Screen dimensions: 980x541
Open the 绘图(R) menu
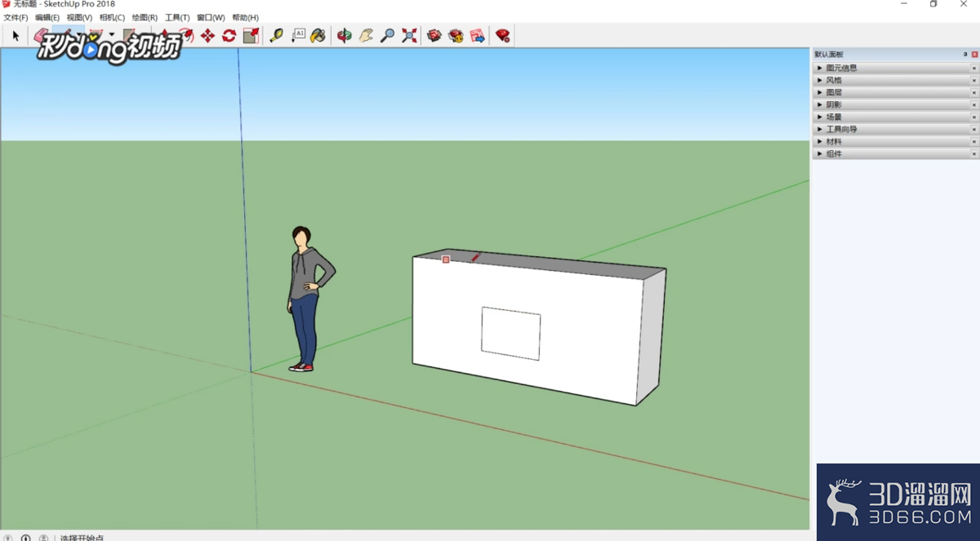(145, 18)
